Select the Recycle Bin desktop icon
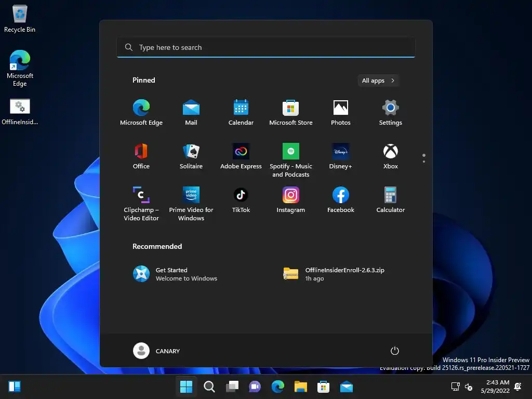Screen dimensions: 532x399 (20, 19)
